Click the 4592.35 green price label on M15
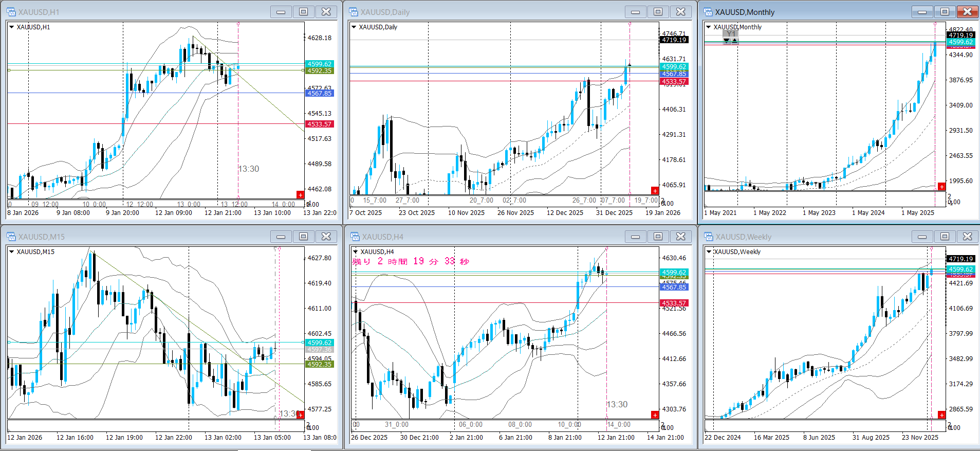980x451 pixels. [x=320, y=364]
